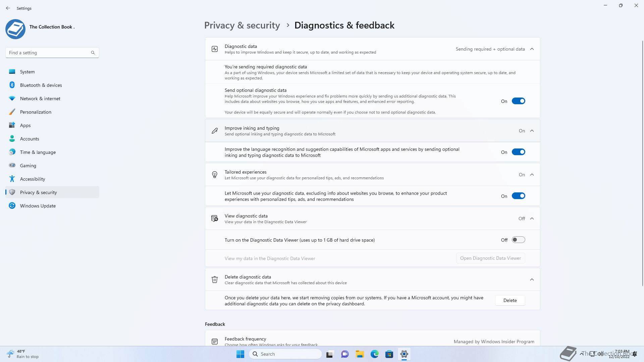Screen dimensions: 644x362
Task: Click the View diagnostic data icon
Action: point(215,219)
